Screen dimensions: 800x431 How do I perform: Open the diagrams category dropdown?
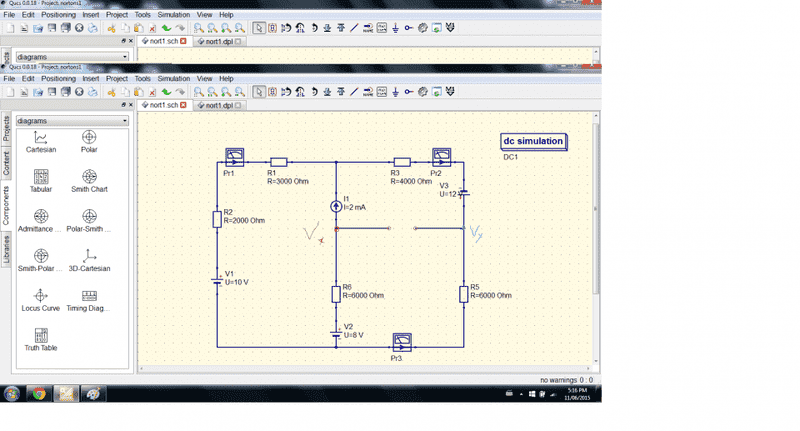point(72,121)
